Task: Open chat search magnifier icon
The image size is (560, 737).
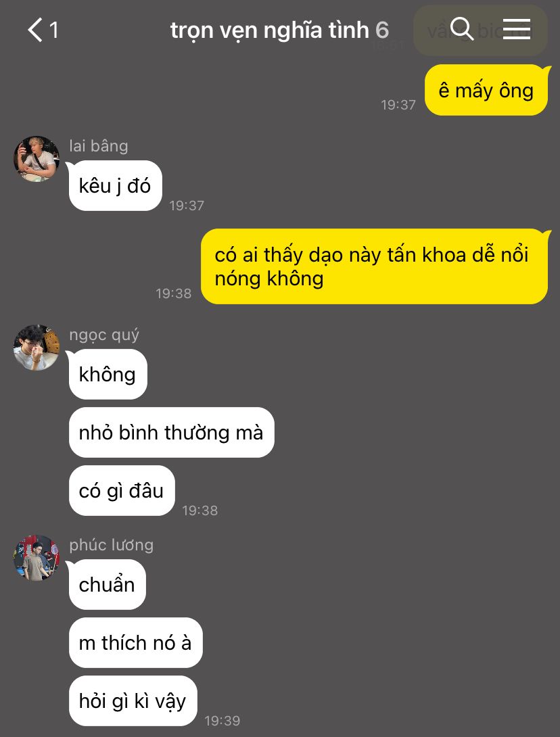Action: coord(462,29)
